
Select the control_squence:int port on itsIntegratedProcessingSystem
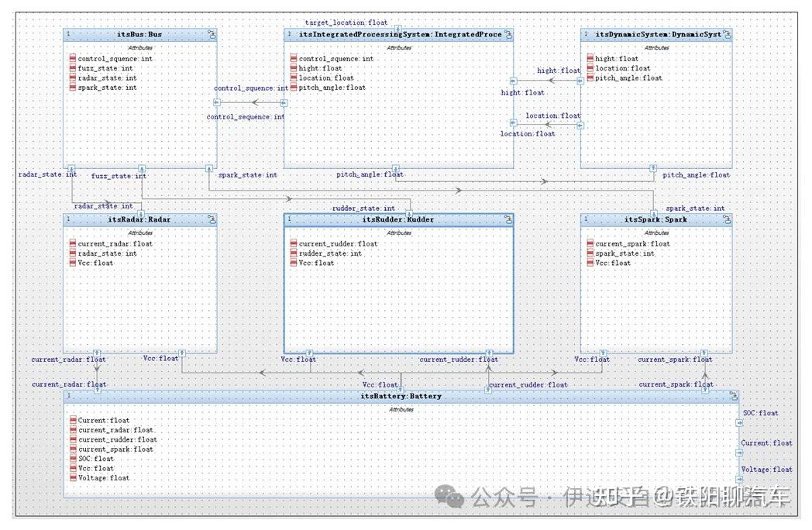284,102
